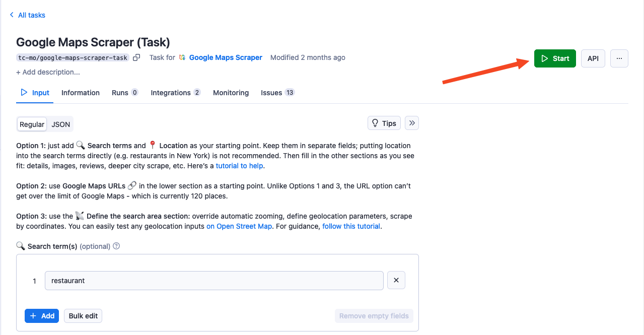Click inside the restaurant search term field
Viewport: 644px width, 335px height.
pyautogui.click(x=213, y=280)
